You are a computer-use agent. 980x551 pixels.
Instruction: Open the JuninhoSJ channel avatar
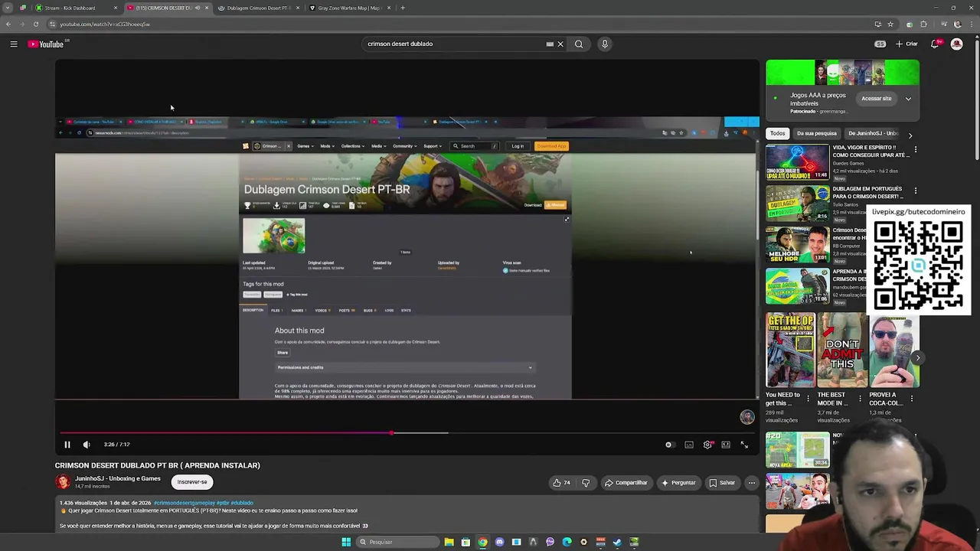point(63,482)
